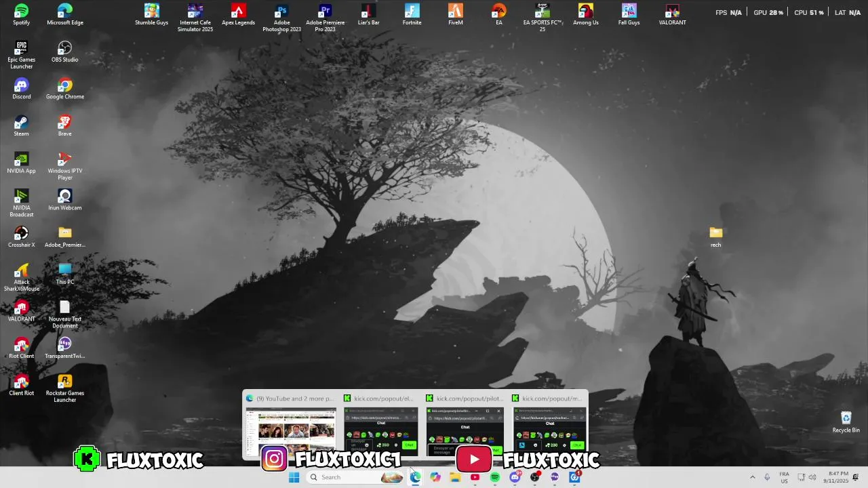Open the Adobe_Premier folder on the desktop
The image size is (868, 488).
[64, 237]
